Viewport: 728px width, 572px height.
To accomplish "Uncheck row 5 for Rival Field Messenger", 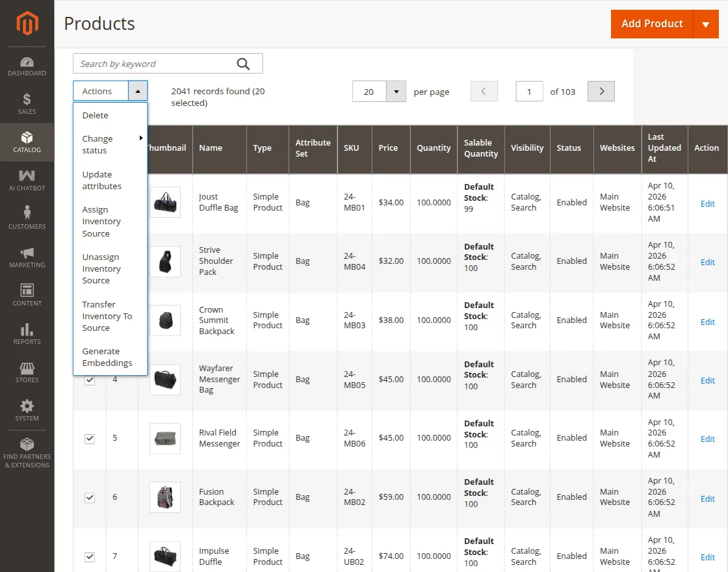I will [x=89, y=439].
